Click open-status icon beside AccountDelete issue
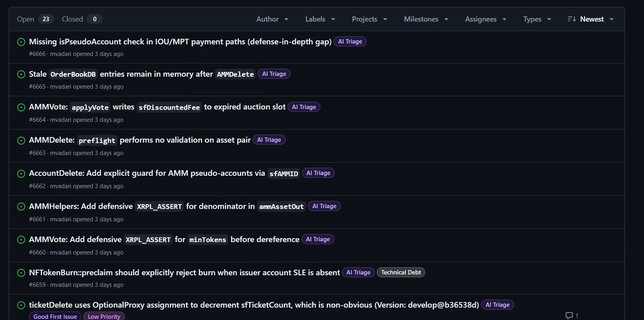Image resolution: width=644 pixels, height=320 pixels. (x=21, y=173)
